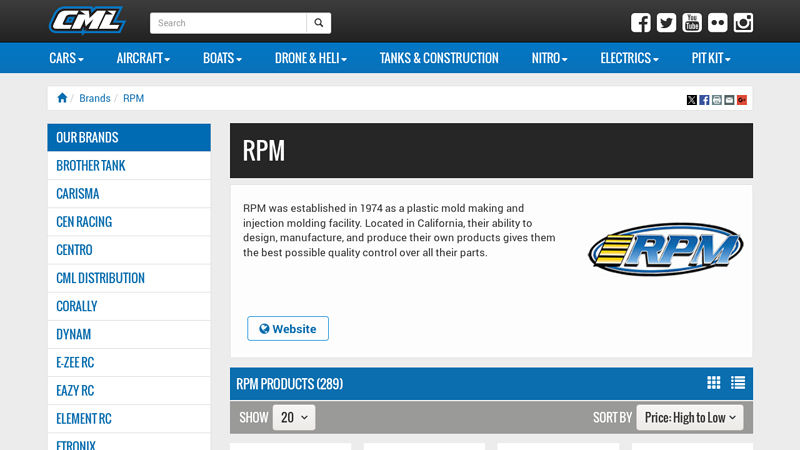Share page on Google Plus red icon
800x450 pixels.
click(742, 100)
